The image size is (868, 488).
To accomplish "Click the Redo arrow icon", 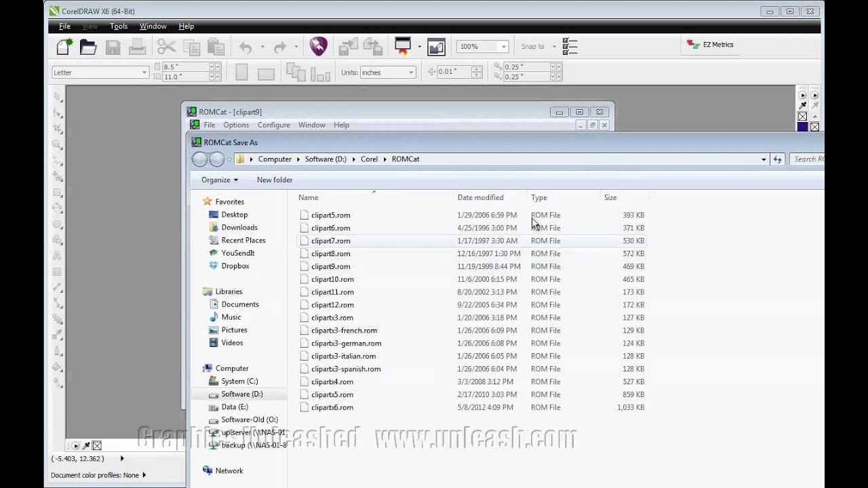I will [x=279, y=47].
